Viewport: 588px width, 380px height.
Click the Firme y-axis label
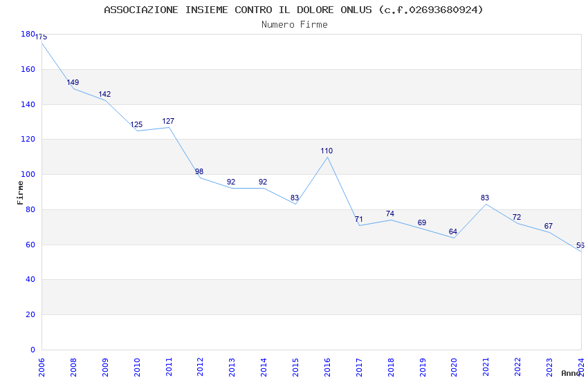click(20, 193)
